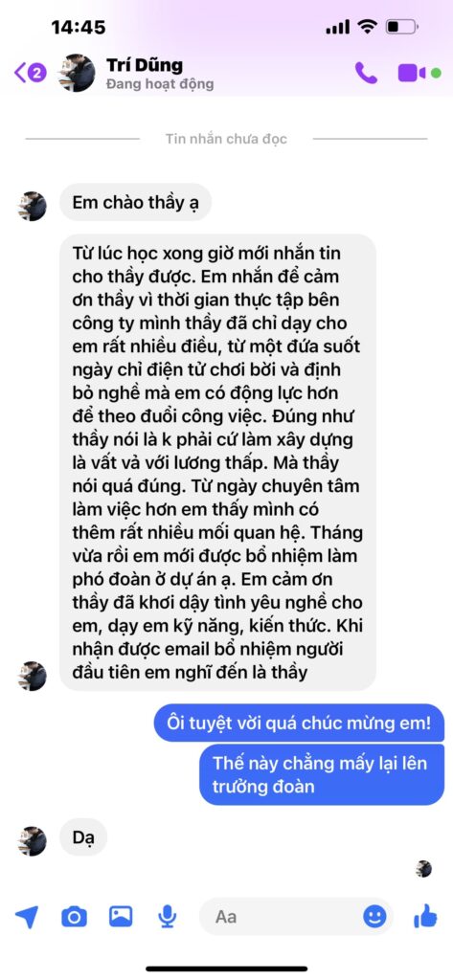Open Trí Dũng's profile picture in header
This screenshot has width=453, height=980.
pos(77,73)
